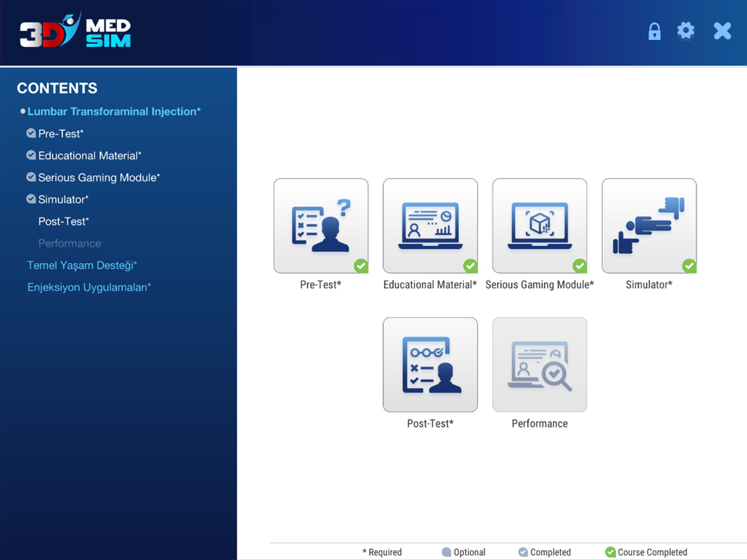Open settings with the gear icon
Image resolution: width=747 pixels, height=560 pixels.
685,31
